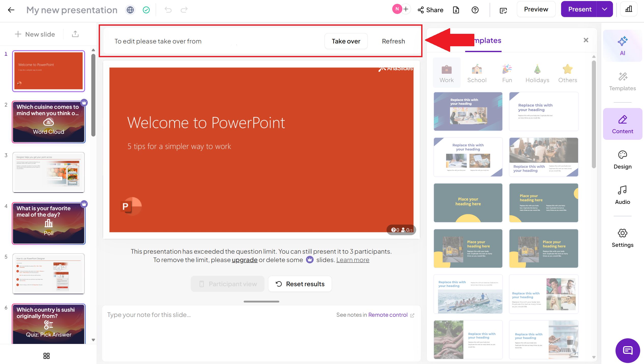Click the download presentation icon
Image resolution: width=644 pixels, height=364 pixels.
pyautogui.click(x=456, y=10)
